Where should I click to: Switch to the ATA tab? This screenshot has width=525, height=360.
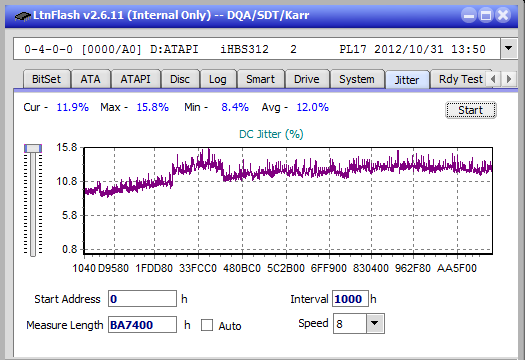90,79
